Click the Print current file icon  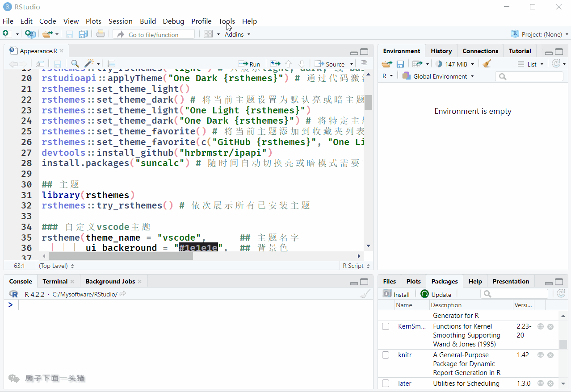coord(101,34)
